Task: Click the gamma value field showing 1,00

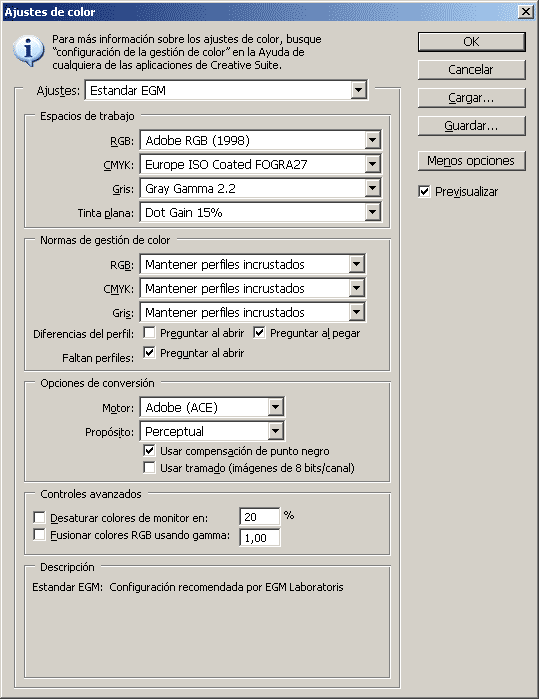Action: tap(260, 538)
